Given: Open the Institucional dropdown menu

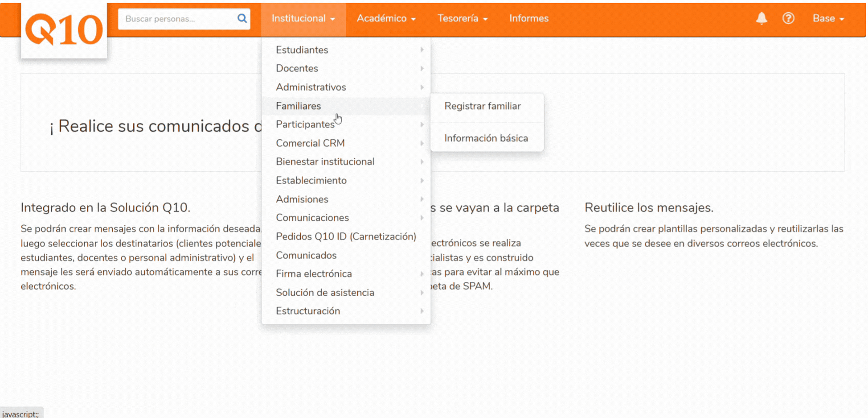Looking at the screenshot, I should click(303, 19).
